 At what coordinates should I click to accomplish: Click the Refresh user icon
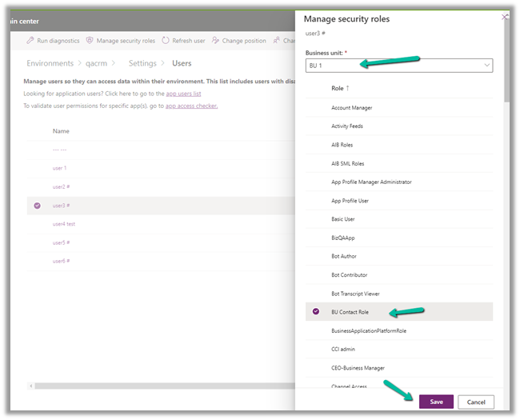click(x=166, y=40)
